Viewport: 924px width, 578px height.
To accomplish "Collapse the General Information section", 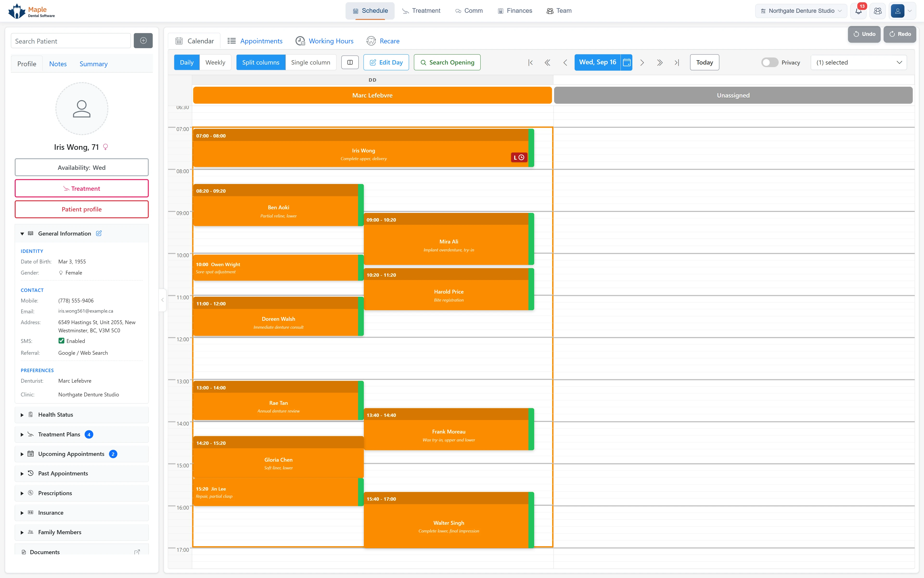I will pos(82,234).
